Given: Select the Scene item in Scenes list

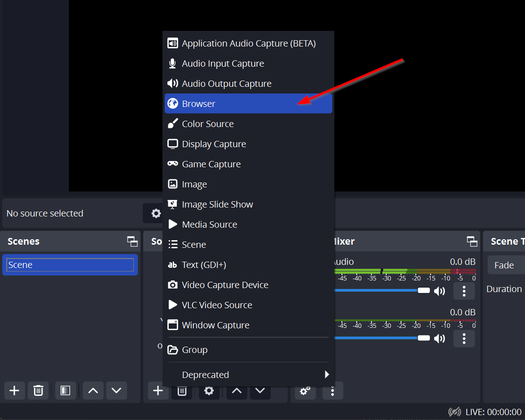Looking at the screenshot, I should click(70, 265).
